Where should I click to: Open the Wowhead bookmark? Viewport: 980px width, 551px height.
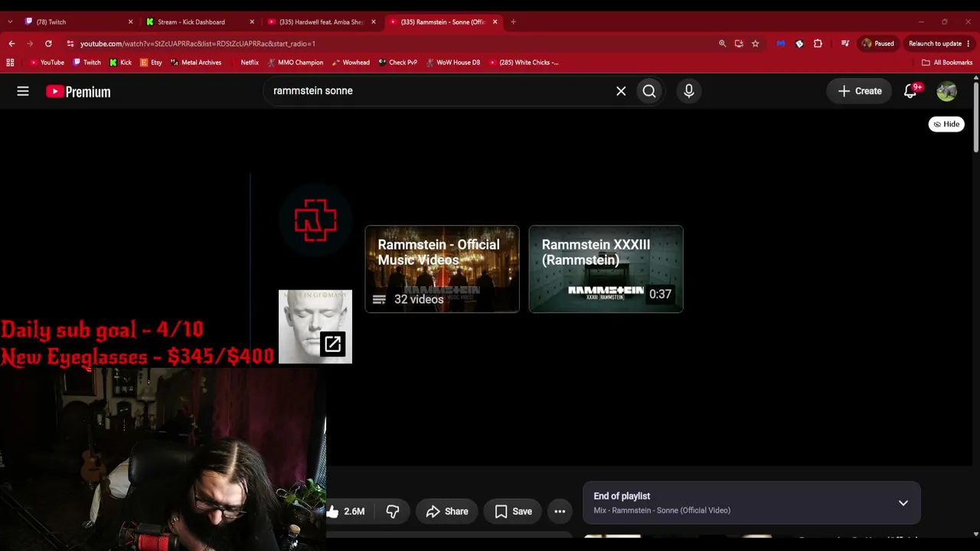[351, 63]
